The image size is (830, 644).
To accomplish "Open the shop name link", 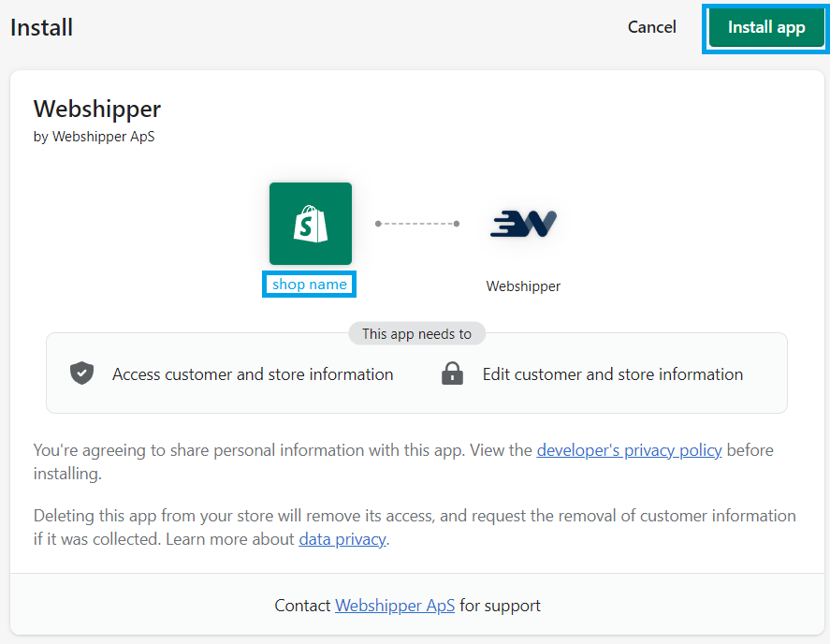I will 309,285.
